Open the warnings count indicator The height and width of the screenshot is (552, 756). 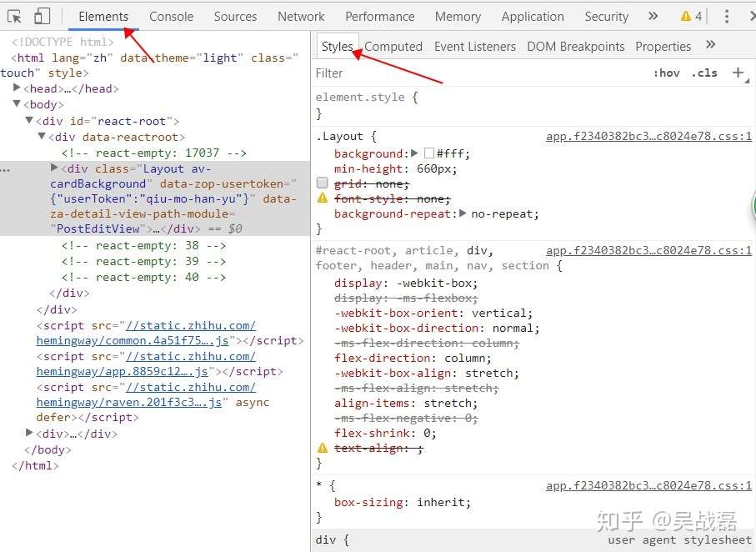[x=691, y=17]
